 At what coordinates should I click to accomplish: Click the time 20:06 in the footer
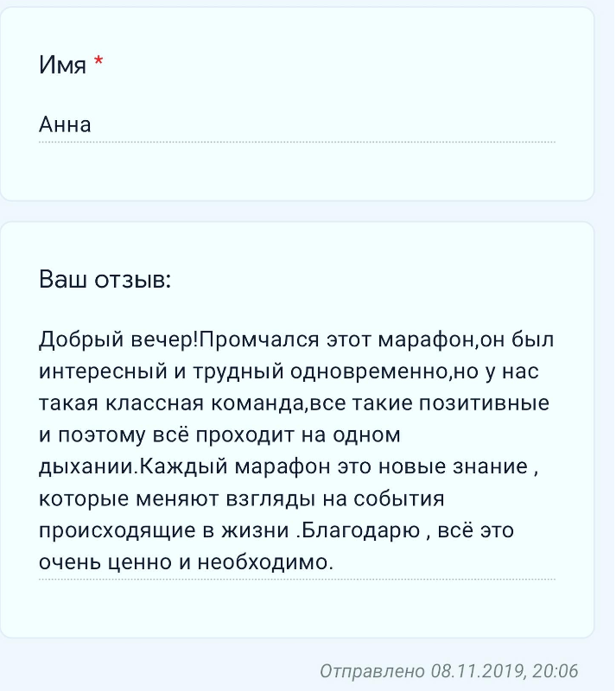[556, 671]
